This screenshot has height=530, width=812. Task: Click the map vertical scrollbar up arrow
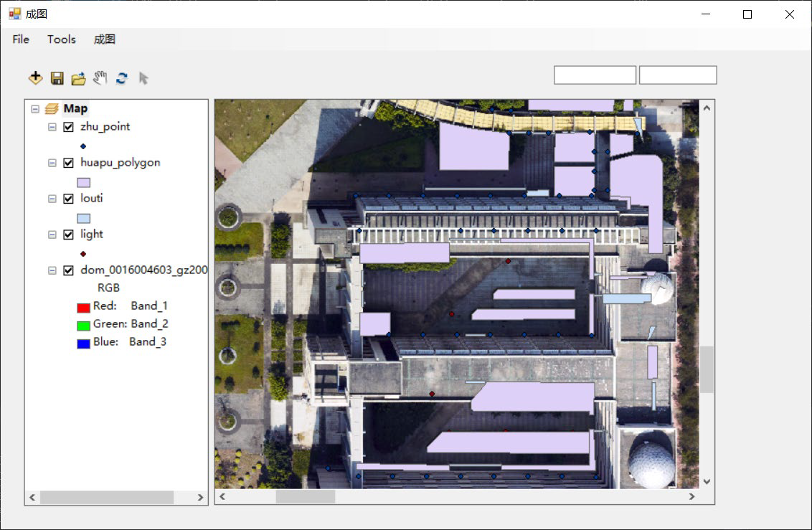coord(707,108)
